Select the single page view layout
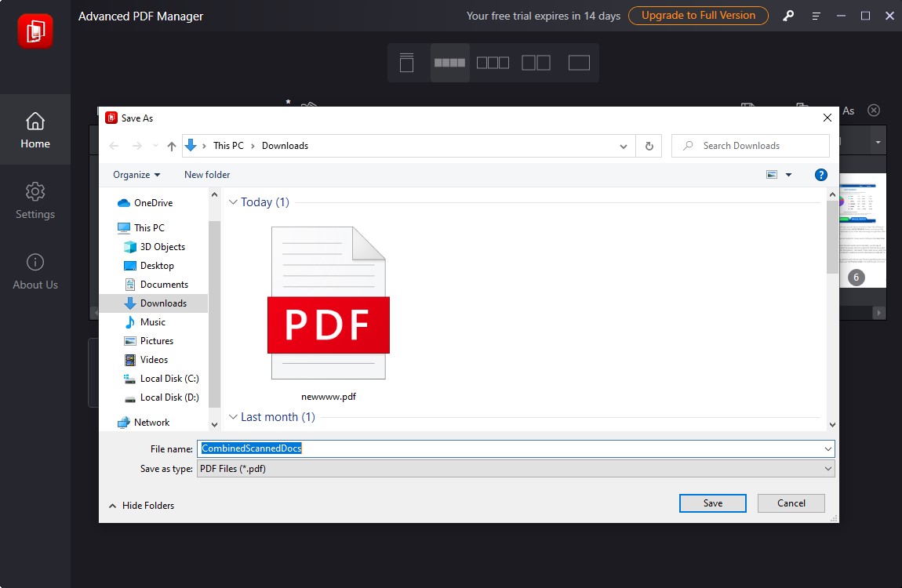The image size is (902, 588). pos(579,62)
